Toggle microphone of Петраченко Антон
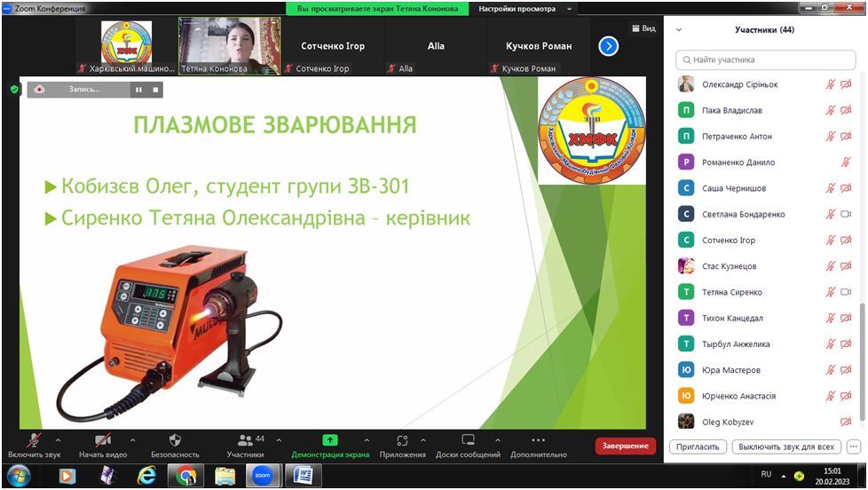 [831, 136]
